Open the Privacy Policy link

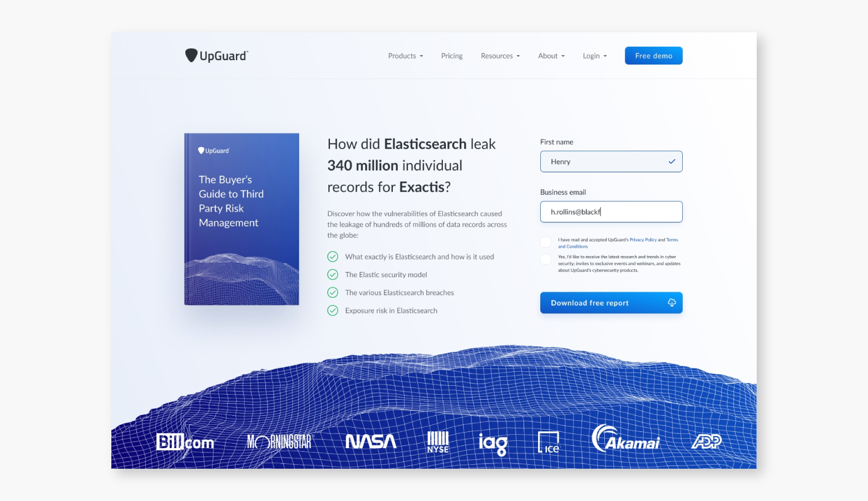[x=643, y=240]
